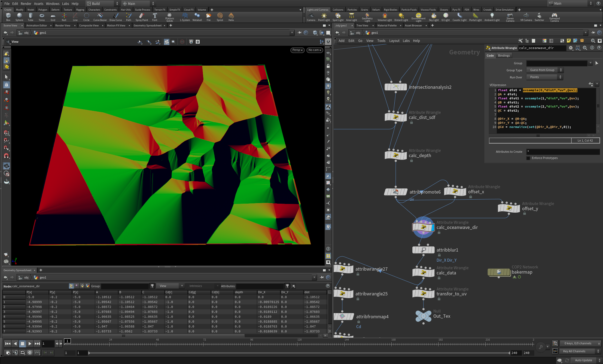Toggle display flag on calc_oceanwave_dir node
This screenshot has width=603, height=364.
point(433,227)
